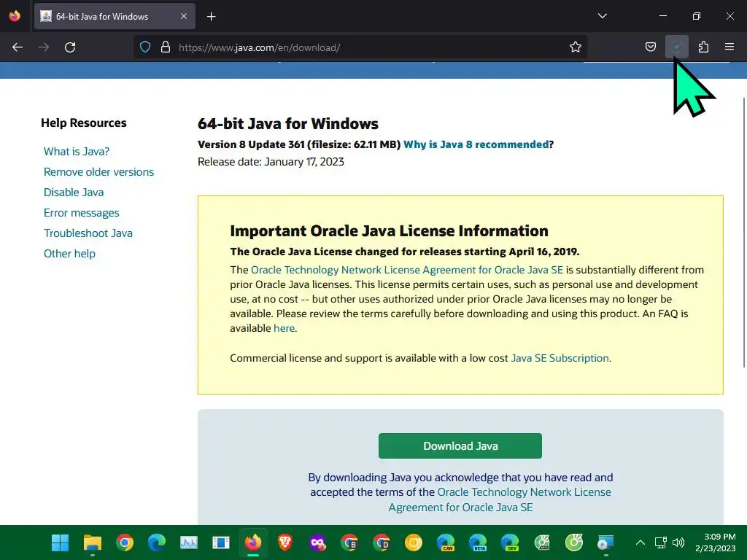Image resolution: width=747 pixels, height=560 pixels.
Task: Open Oracle Technology Network License Agreement link in yellow box
Action: pos(407,270)
